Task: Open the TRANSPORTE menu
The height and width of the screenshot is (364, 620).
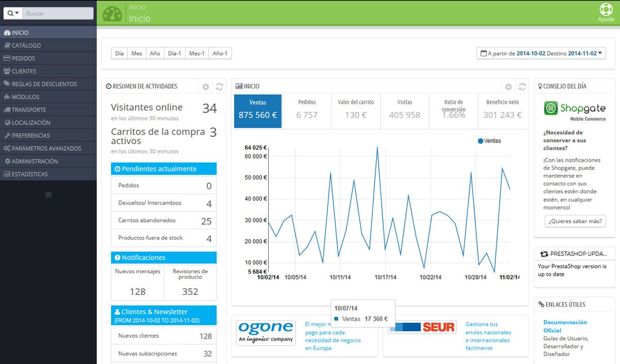Action: tap(48, 110)
